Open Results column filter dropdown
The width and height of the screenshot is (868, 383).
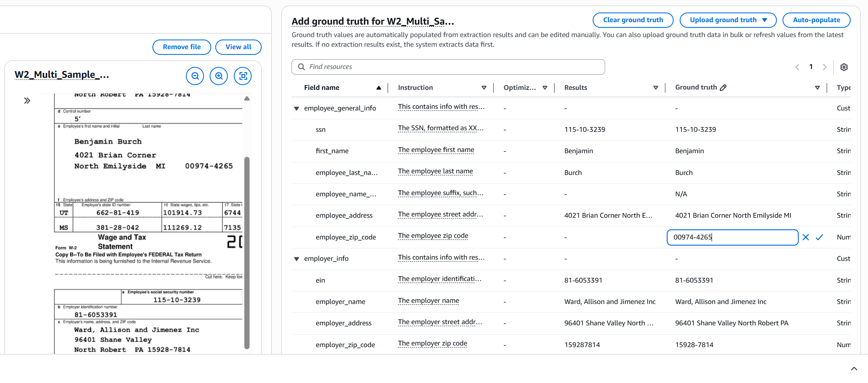coord(656,88)
